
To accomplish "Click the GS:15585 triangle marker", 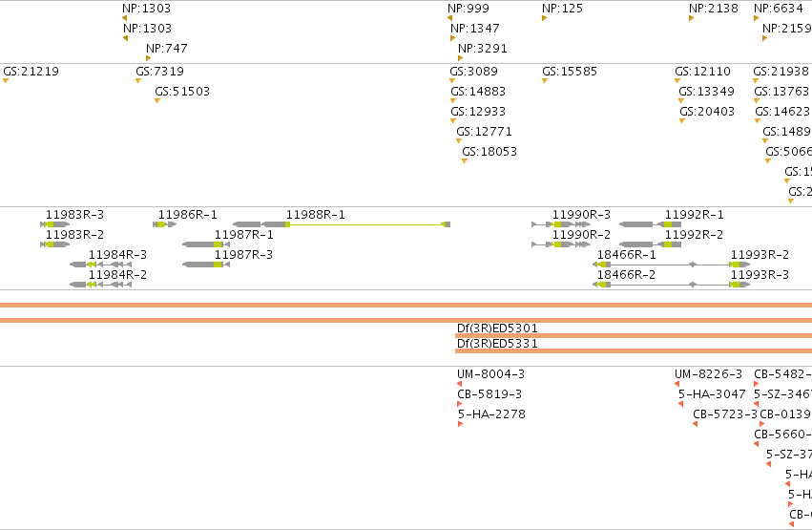I will (x=545, y=81).
